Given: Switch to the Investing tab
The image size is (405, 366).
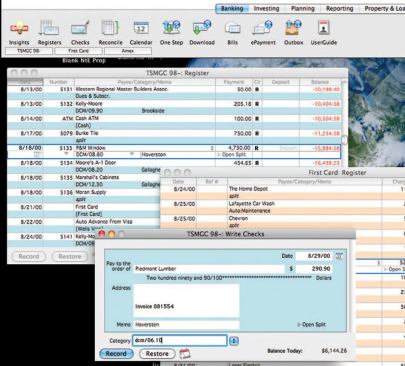Looking at the screenshot, I should click(266, 9).
